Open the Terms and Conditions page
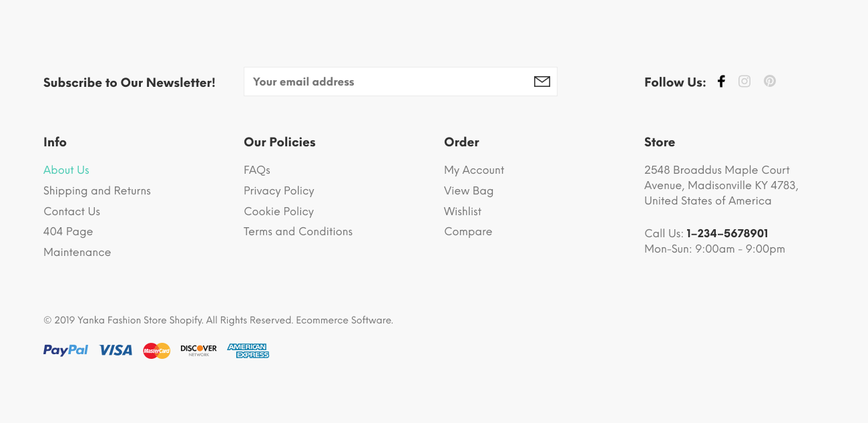The height and width of the screenshot is (423, 868). [298, 231]
